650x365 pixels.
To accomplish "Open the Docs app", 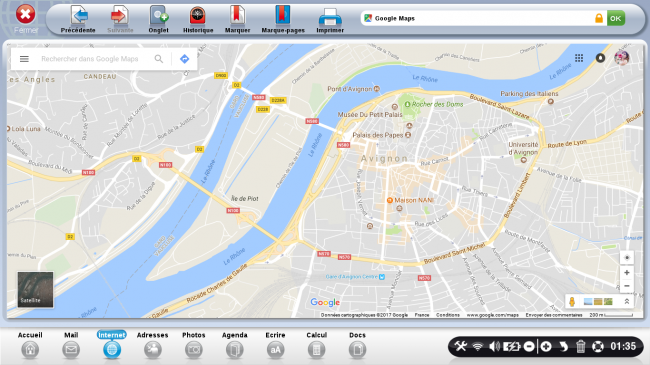I will (x=357, y=345).
